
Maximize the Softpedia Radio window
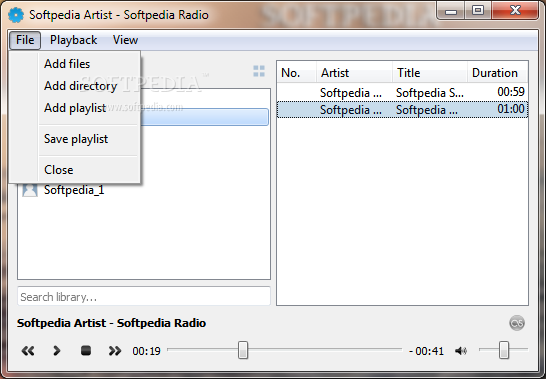coord(478,11)
